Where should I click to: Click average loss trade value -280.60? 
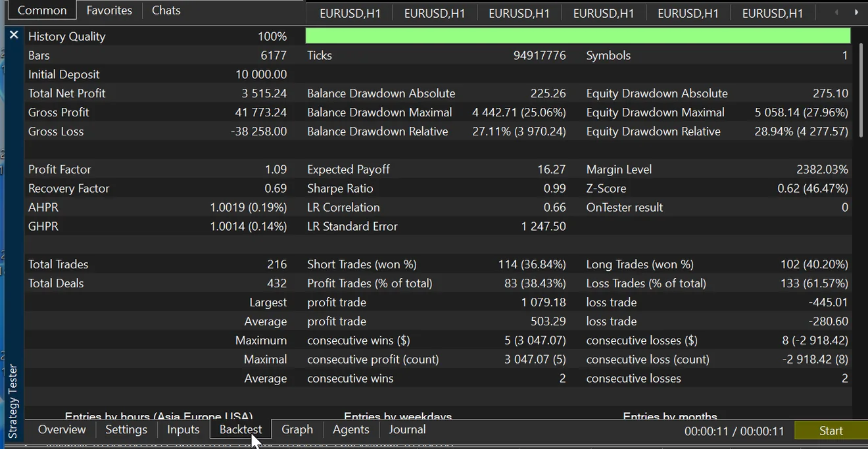tap(828, 321)
